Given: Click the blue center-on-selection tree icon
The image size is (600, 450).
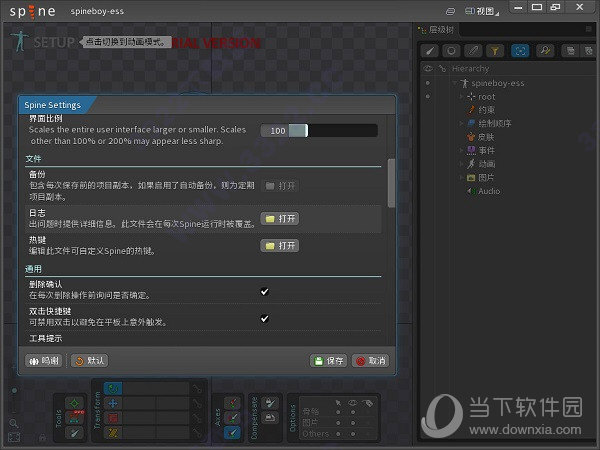Looking at the screenshot, I should pyautogui.click(x=520, y=51).
